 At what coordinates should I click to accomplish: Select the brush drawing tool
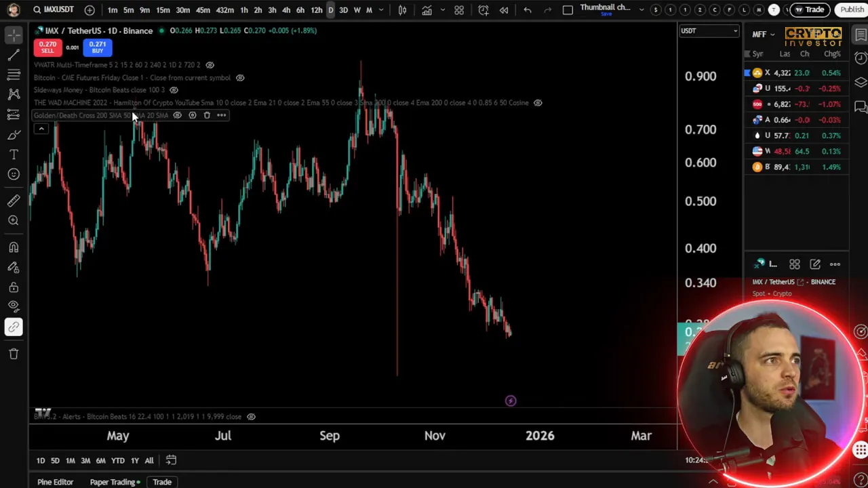point(14,135)
